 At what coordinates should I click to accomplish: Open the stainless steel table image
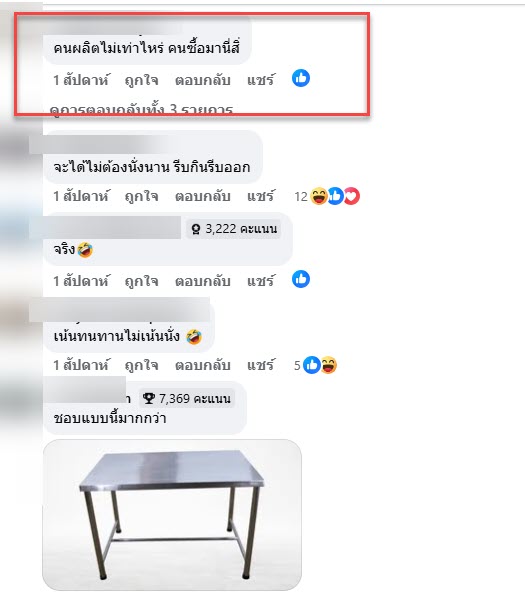click(172, 515)
